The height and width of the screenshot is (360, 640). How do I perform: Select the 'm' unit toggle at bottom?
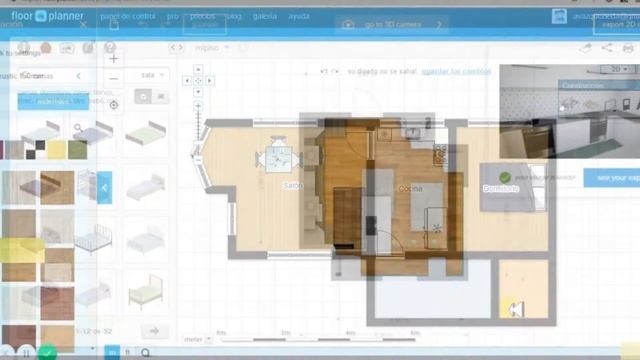tap(112, 353)
